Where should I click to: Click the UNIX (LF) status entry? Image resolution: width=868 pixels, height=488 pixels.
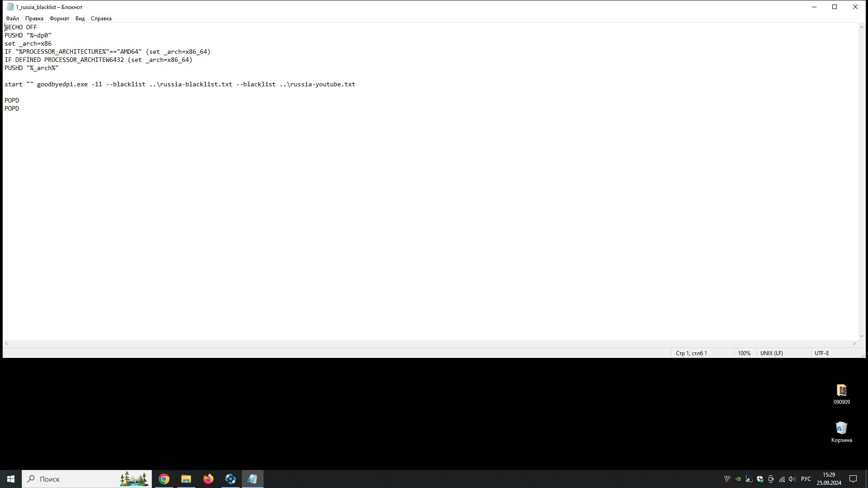pos(772,353)
